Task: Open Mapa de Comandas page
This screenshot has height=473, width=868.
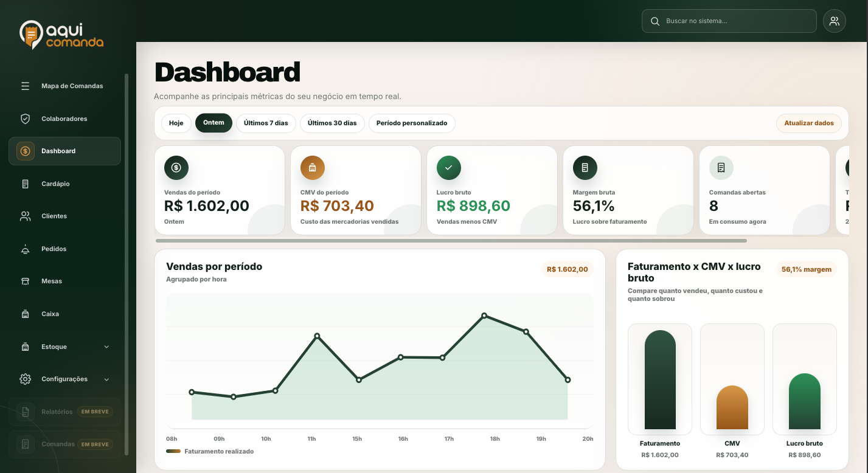Action: coord(64,86)
